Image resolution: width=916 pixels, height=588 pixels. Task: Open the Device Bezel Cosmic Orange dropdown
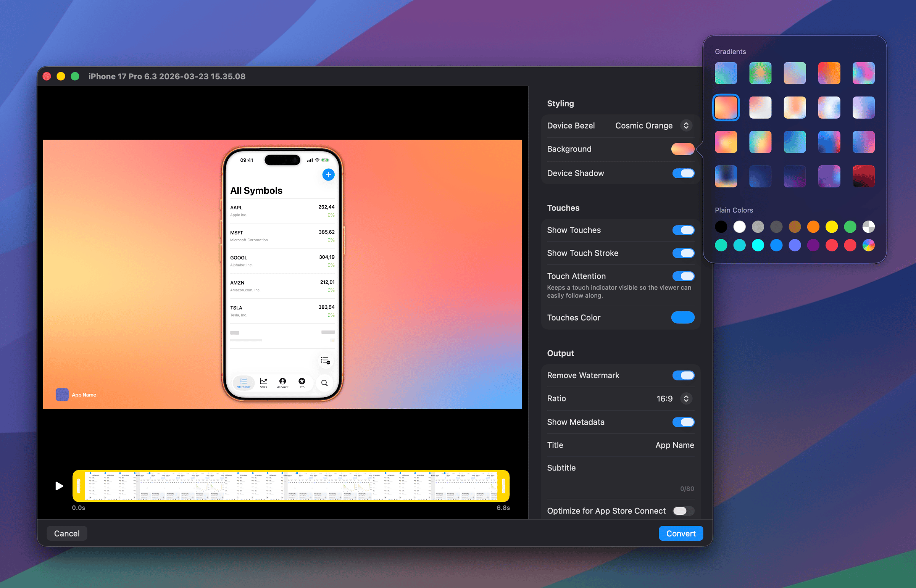click(685, 126)
